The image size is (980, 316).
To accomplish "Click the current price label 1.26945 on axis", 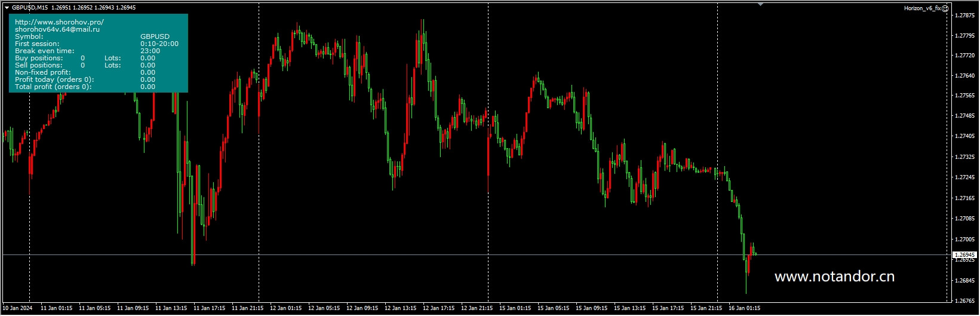I will 964,254.
